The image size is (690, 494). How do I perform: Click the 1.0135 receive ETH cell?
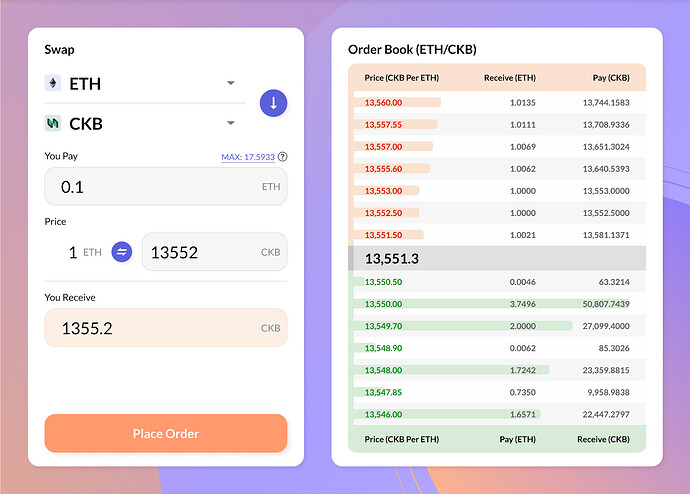[523, 102]
